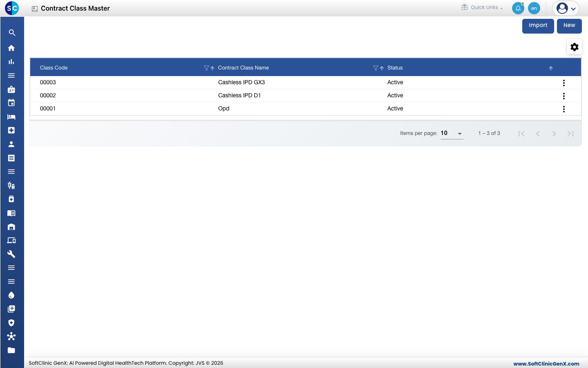This screenshot has width=588, height=368.
Task: Open the receipt billing icon in the sidebar
Action: click(11, 158)
